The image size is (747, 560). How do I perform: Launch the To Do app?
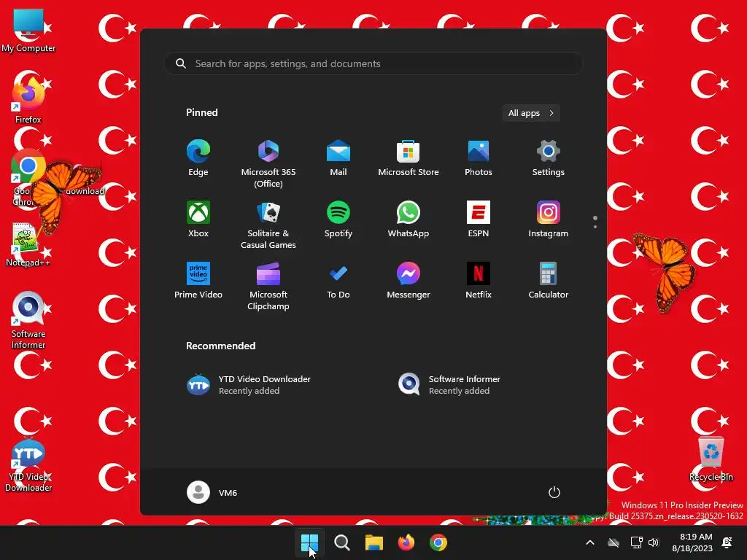pos(338,281)
